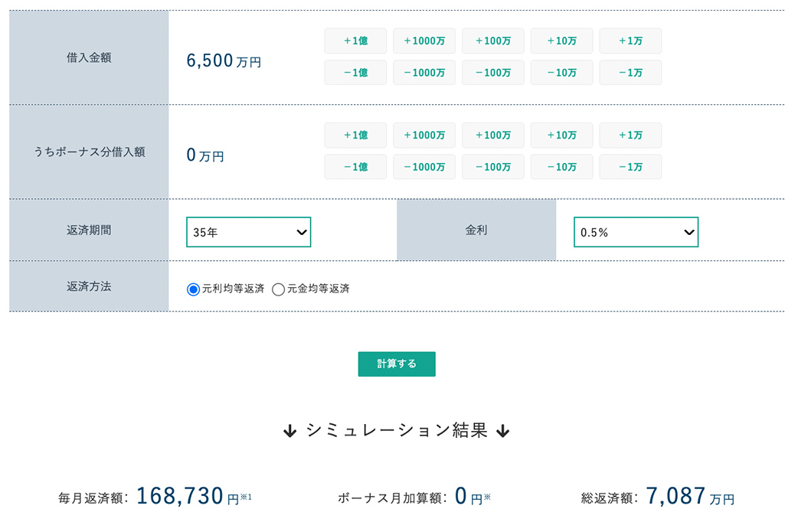
Task: Open the 金利 0.5% dropdown
Action: 636,232
